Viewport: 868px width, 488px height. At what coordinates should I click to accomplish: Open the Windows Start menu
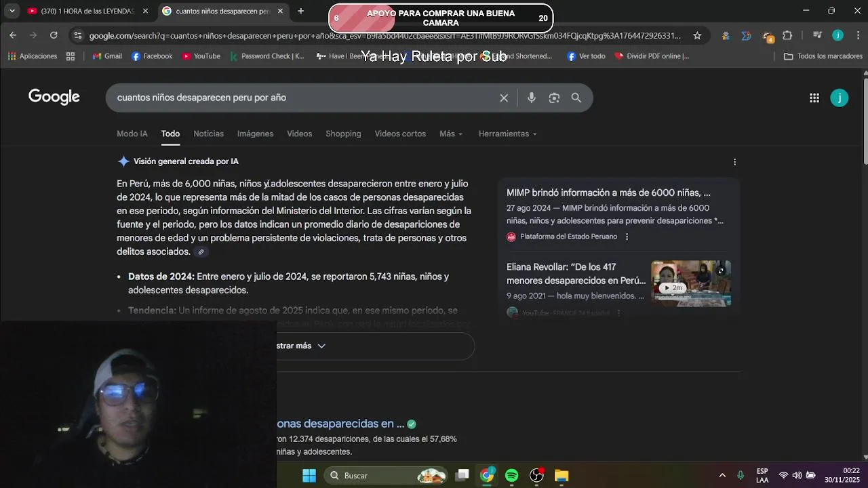(x=309, y=476)
